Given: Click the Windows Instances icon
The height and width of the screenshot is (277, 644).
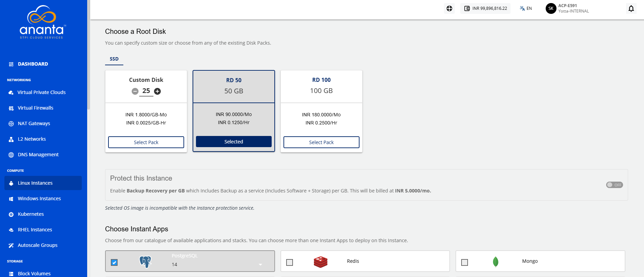Looking at the screenshot, I should point(11,199).
